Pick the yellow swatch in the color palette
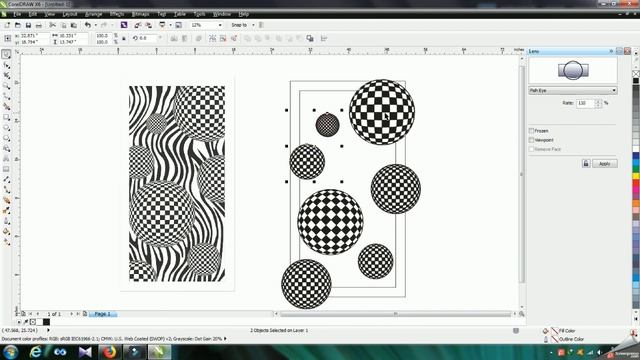This screenshot has width=640, height=360. click(636, 176)
